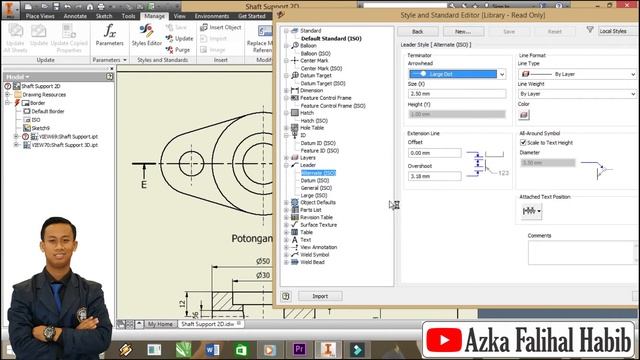Click help icon beside Import button
640x360 pixels.
pos(286,296)
